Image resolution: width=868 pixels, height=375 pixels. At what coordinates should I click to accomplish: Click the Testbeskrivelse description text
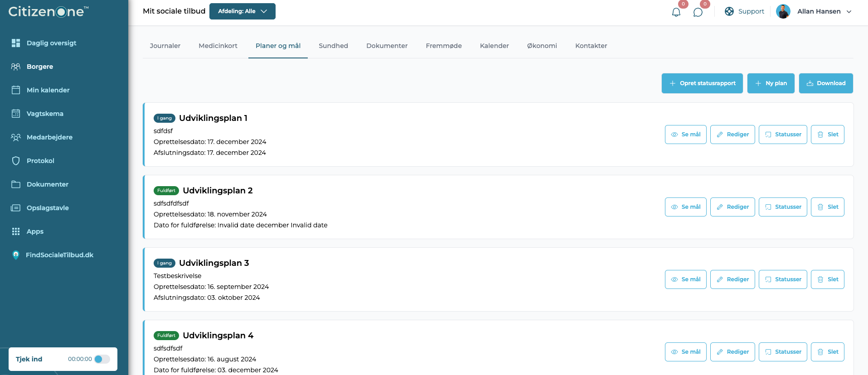[177, 276]
